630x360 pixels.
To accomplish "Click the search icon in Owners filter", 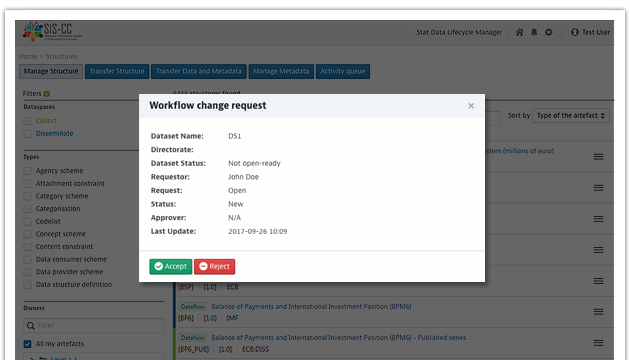I will coord(31,325).
